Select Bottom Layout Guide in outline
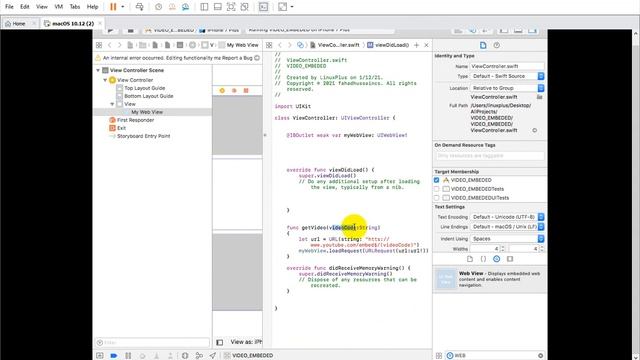The width and height of the screenshot is (640, 360). [x=149, y=96]
